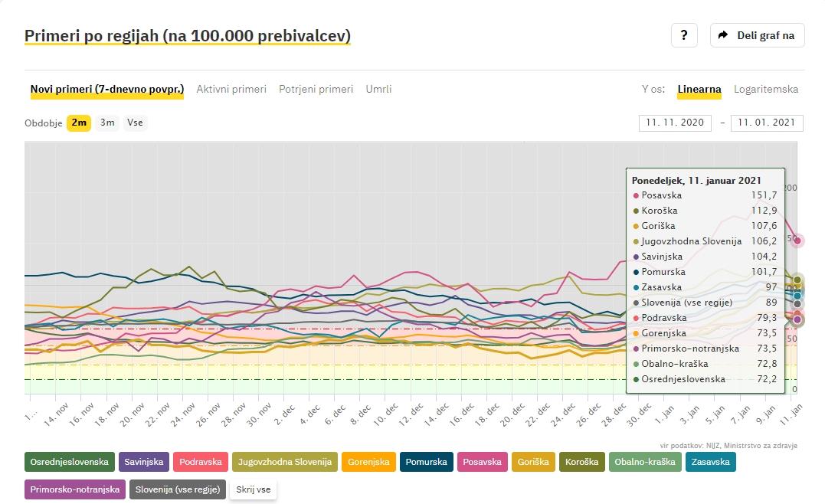This screenshot has width=825, height=504.
Task: Click the question mark help button
Action: pyautogui.click(x=684, y=35)
